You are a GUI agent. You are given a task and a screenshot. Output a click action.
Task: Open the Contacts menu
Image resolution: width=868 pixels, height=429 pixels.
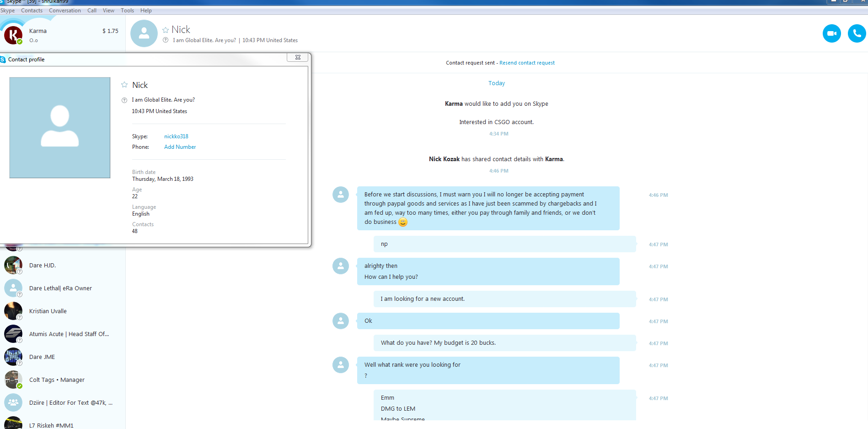pyautogui.click(x=32, y=11)
